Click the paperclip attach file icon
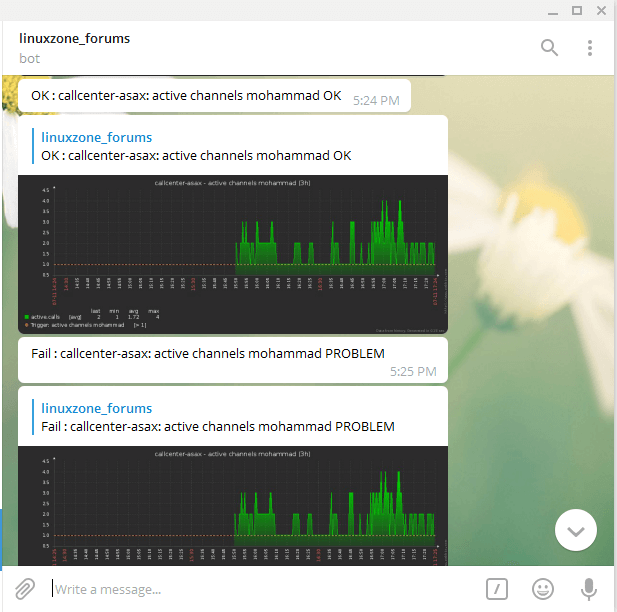The height and width of the screenshot is (612, 617). click(25, 588)
